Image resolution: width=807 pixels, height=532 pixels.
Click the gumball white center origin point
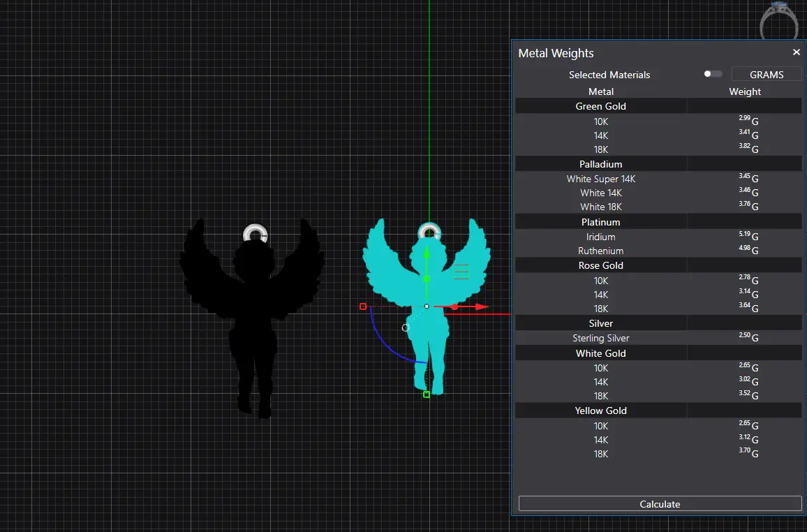click(x=427, y=306)
